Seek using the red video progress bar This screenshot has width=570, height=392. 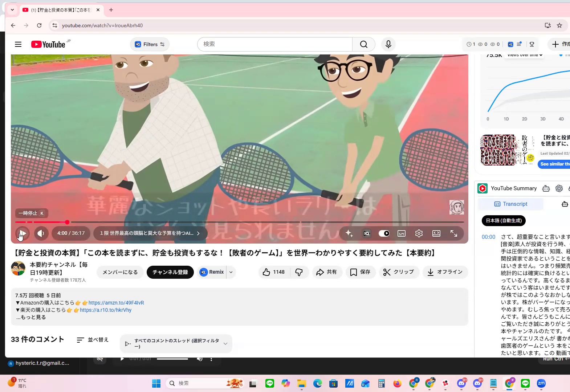click(x=240, y=222)
